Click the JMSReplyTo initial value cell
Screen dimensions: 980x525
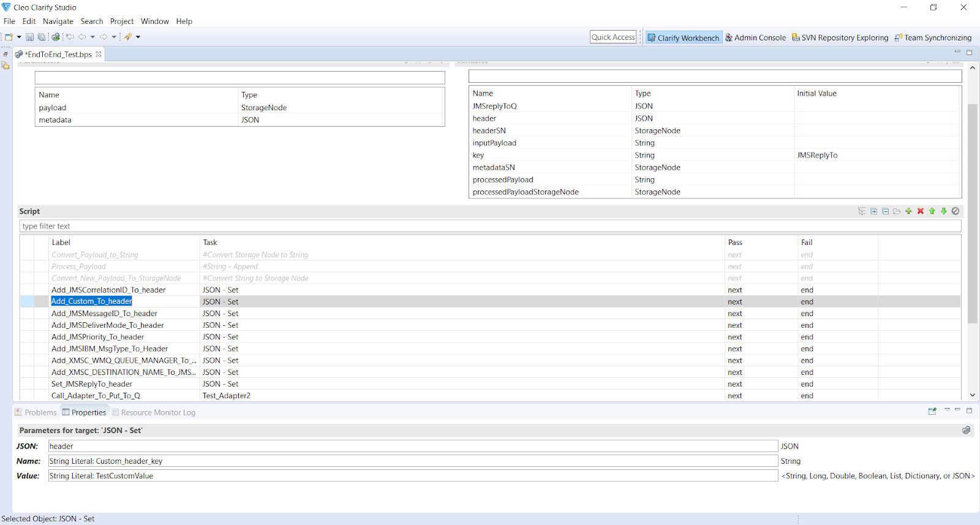tap(876, 155)
